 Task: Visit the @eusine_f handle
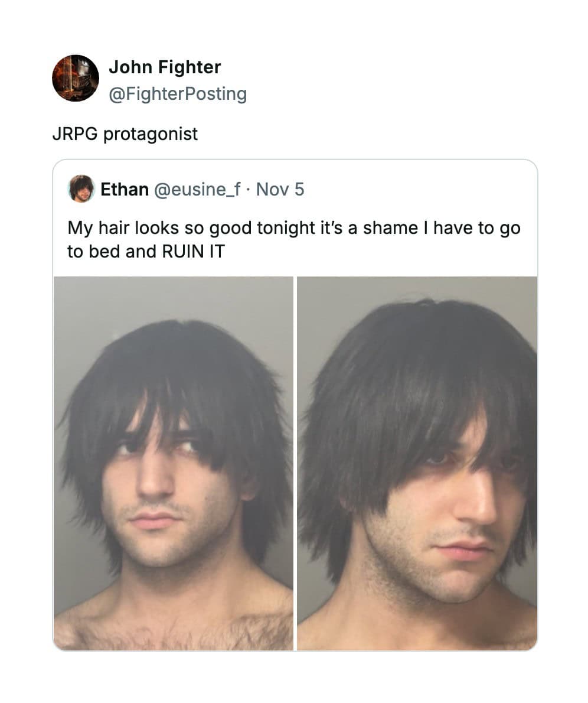[197, 189]
